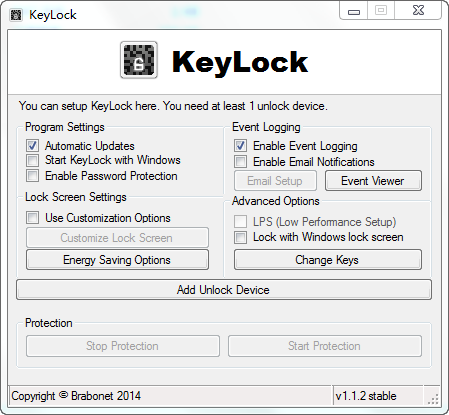The image size is (449, 415).
Task: Open the Event Viewer
Action: point(373,181)
